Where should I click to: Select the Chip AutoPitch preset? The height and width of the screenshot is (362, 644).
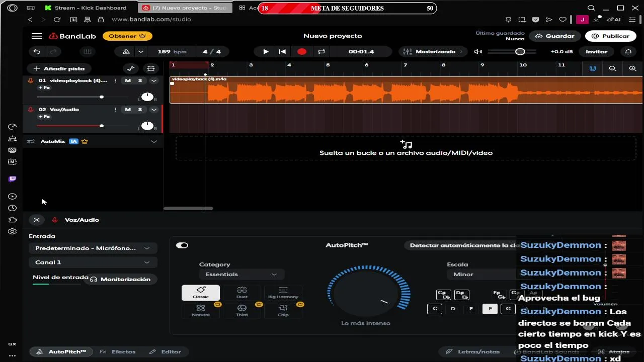(x=283, y=310)
